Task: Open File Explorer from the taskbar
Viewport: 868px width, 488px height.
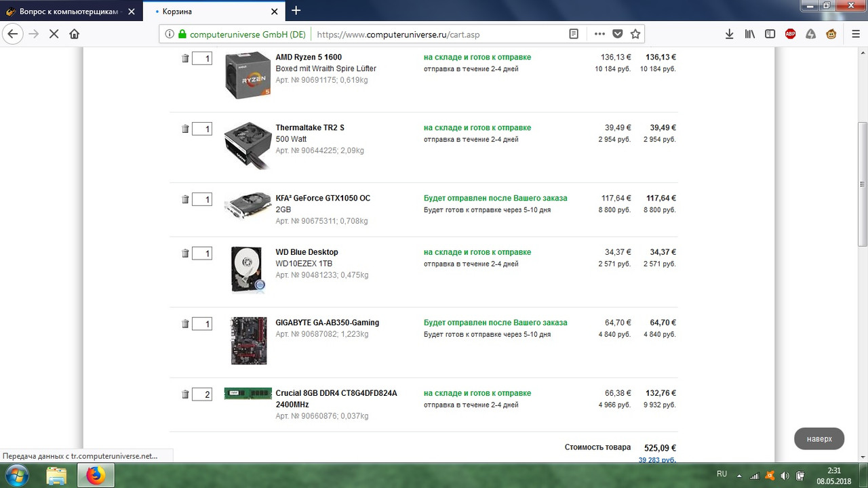Action: tap(57, 476)
